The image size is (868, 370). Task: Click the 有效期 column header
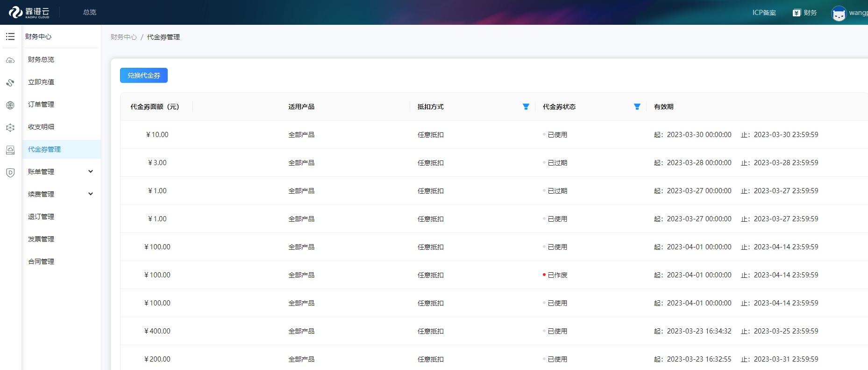664,107
